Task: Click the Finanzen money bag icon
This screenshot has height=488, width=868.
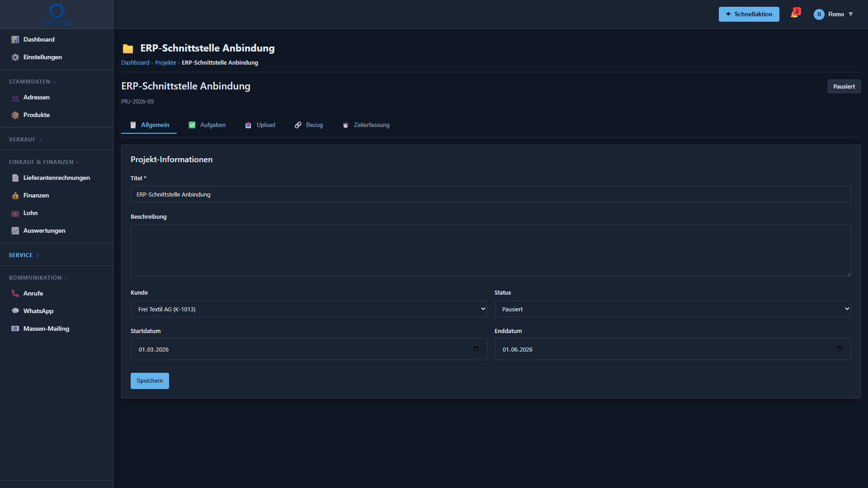Action: click(x=15, y=196)
